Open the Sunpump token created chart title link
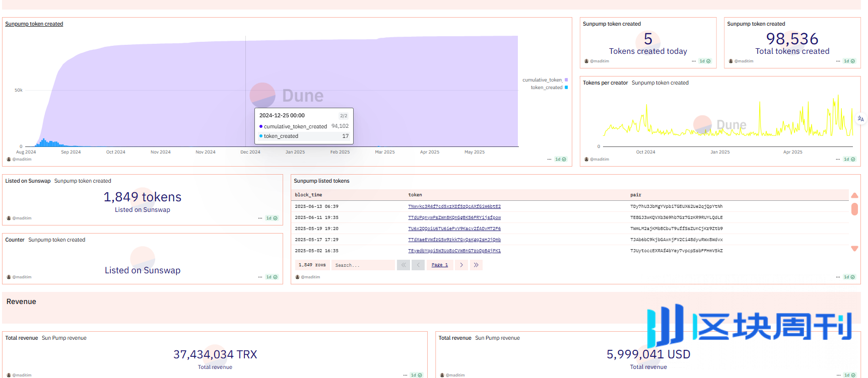Viewport: 868px width, 378px height. 34,24
